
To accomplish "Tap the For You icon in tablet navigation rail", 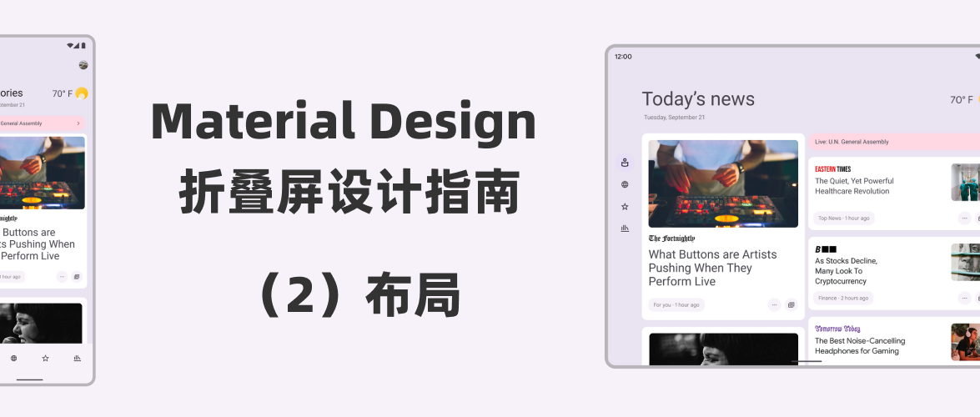I will click(x=625, y=163).
